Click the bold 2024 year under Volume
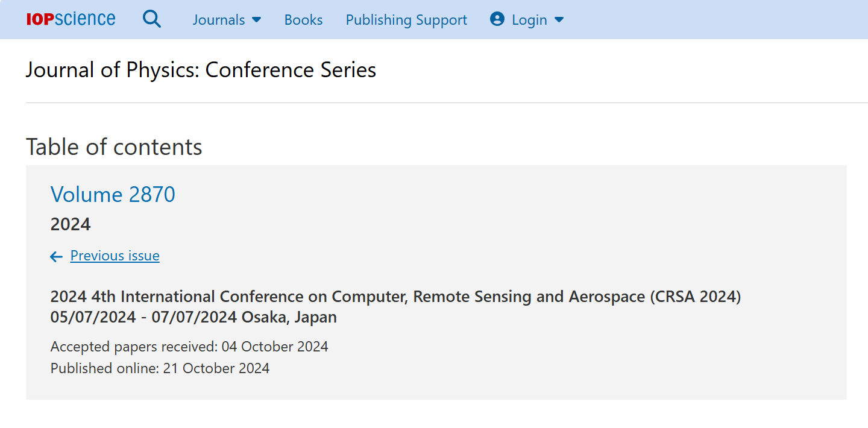 71,224
